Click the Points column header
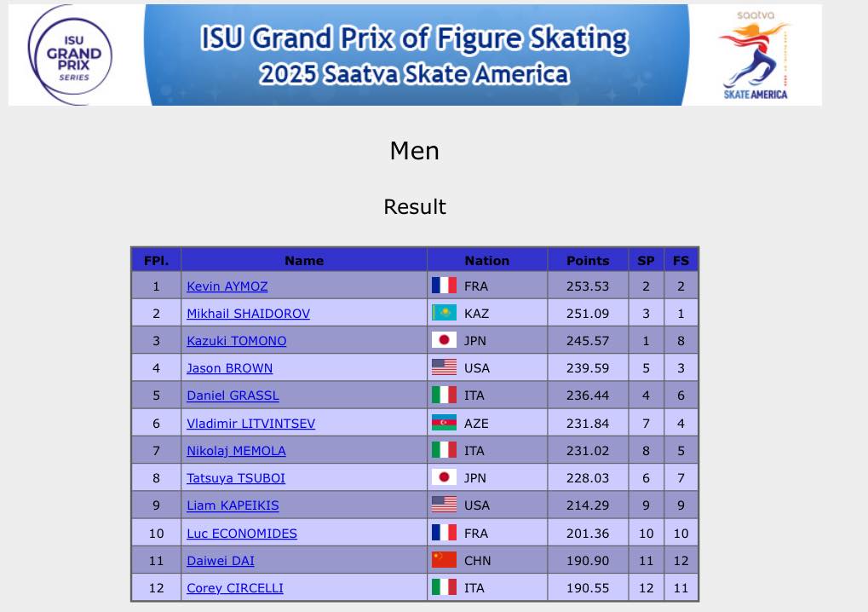This screenshot has height=612, width=868. 588,260
